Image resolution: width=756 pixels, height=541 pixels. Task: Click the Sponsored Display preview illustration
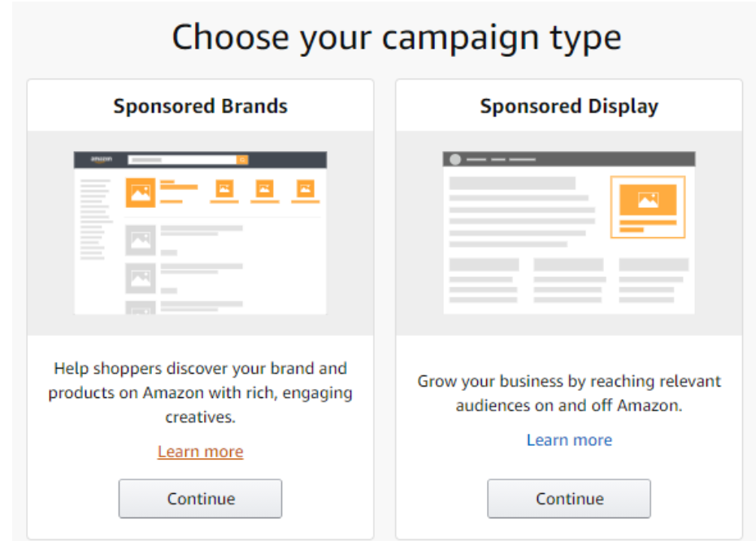[x=569, y=233]
